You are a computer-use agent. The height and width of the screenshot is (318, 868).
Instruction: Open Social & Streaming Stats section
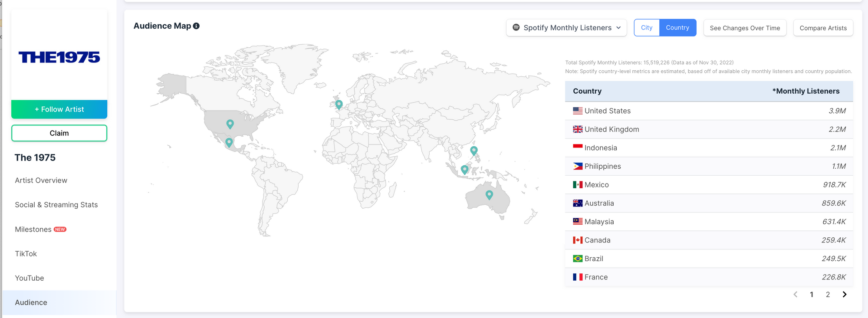tap(56, 205)
